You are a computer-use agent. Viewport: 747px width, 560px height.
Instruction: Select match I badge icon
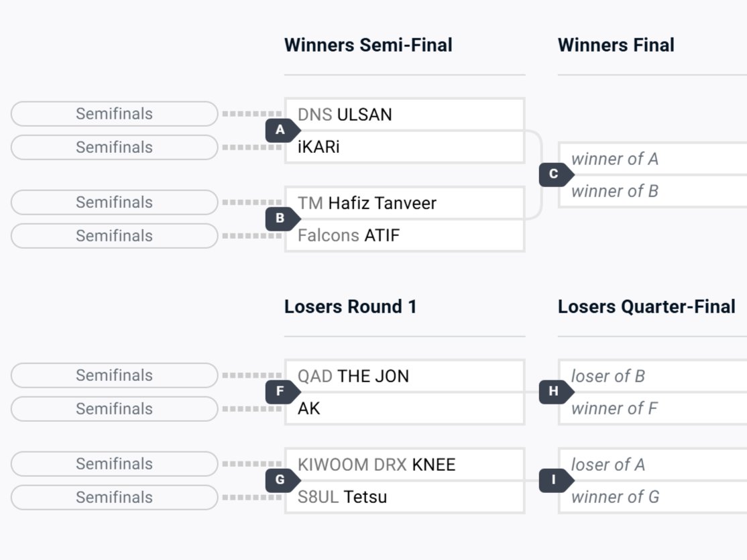point(555,480)
